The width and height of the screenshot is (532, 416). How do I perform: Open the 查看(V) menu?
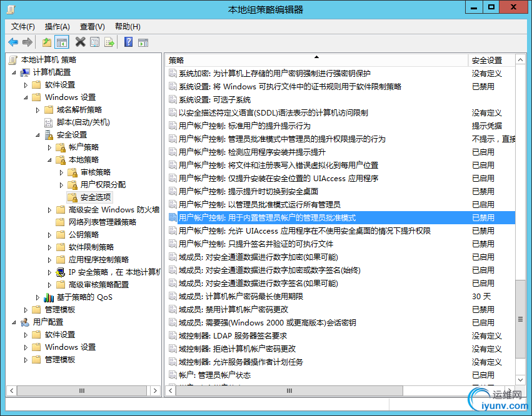pos(93,26)
